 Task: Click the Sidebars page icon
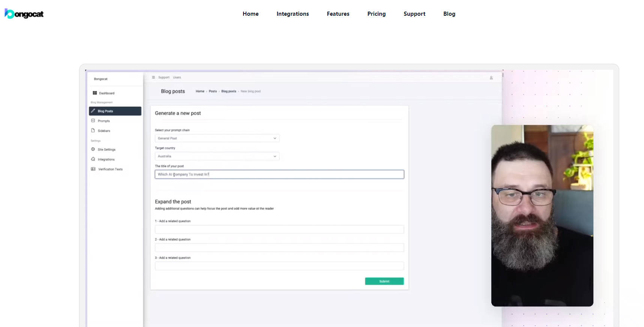(93, 130)
